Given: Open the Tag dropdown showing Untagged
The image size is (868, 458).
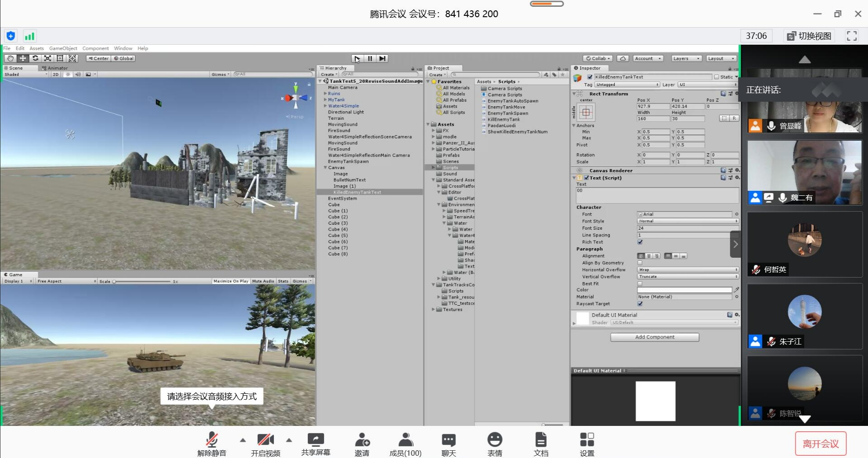Looking at the screenshot, I should 627,85.
